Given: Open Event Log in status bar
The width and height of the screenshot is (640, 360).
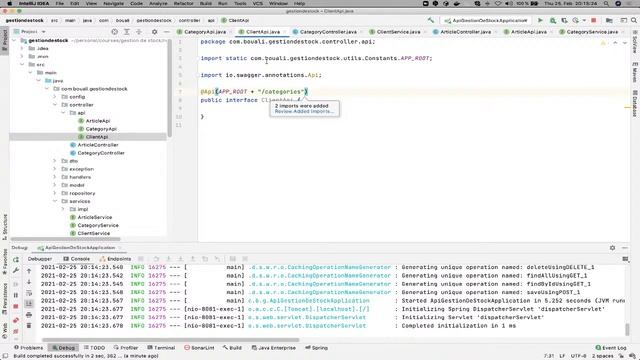Looking at the screenshot, I should [x=611, y=348].
